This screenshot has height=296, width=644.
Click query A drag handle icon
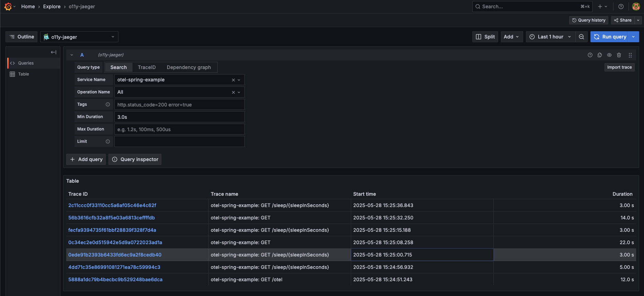pos(630,55)
